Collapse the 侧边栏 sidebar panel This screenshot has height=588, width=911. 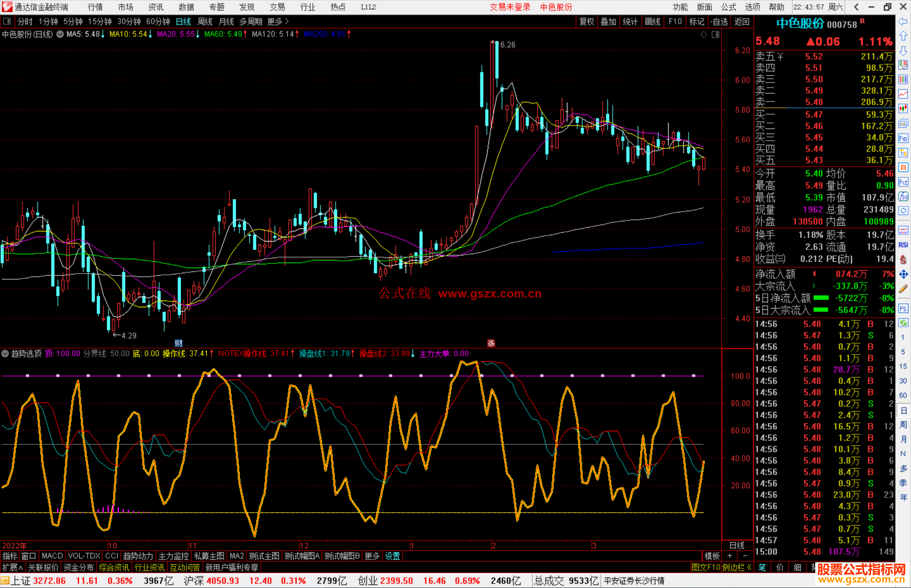tap(737, 567)
